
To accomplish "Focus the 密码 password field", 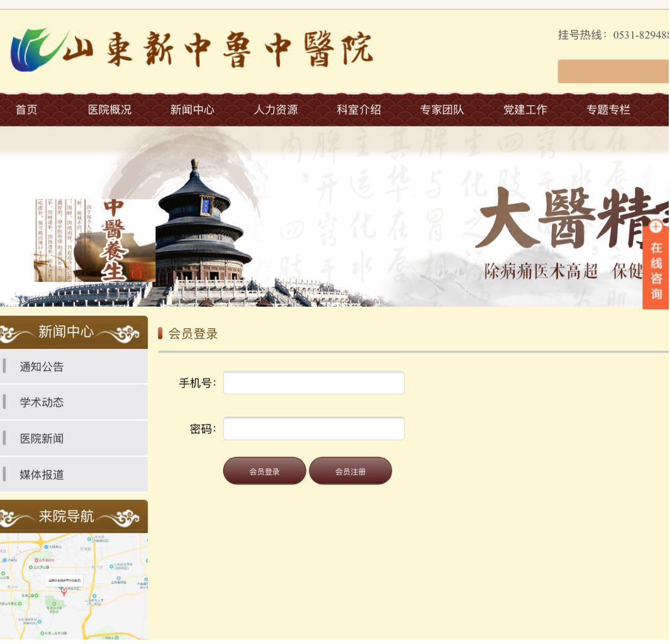I will click(x=313, y=429).
